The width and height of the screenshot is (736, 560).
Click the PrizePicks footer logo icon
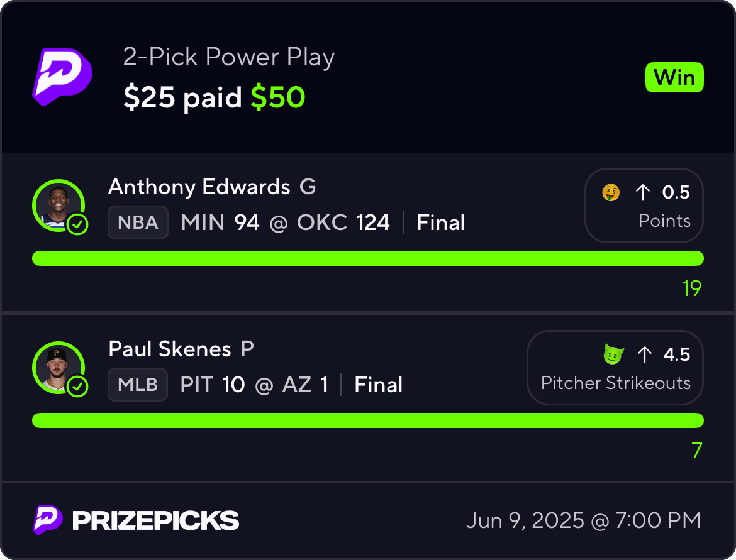(x=48, y=520)
